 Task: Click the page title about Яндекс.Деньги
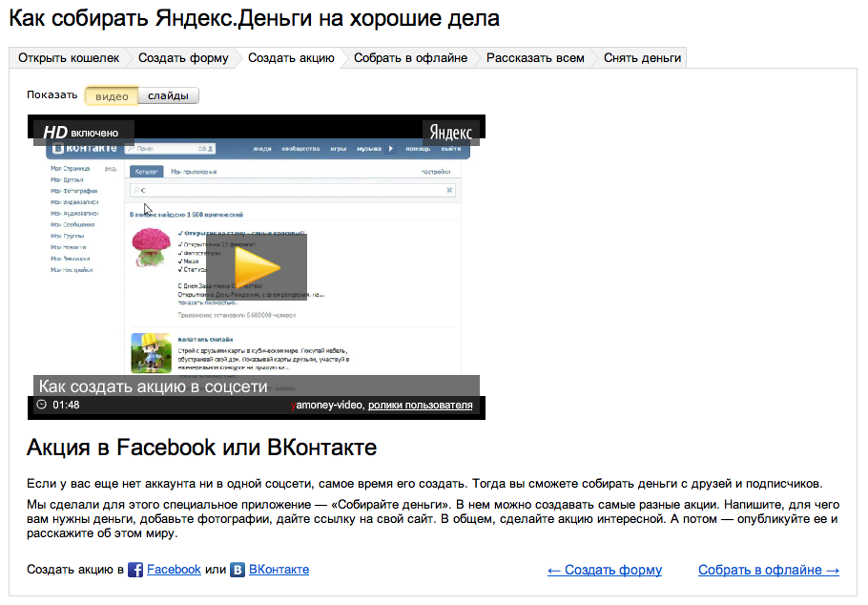click(x=254, y=18)
